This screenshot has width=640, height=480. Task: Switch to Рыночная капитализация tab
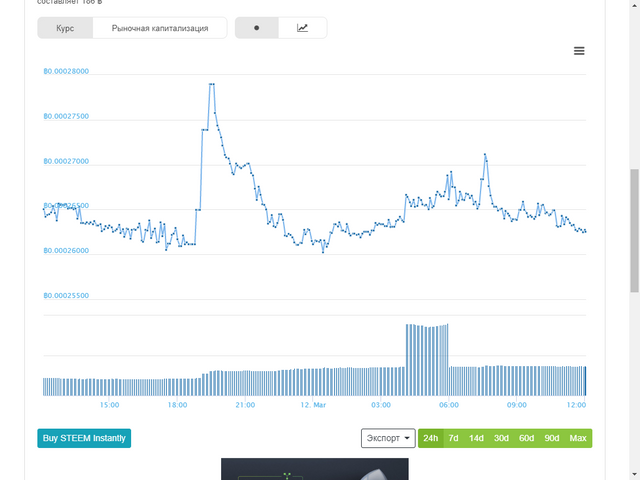160,28
